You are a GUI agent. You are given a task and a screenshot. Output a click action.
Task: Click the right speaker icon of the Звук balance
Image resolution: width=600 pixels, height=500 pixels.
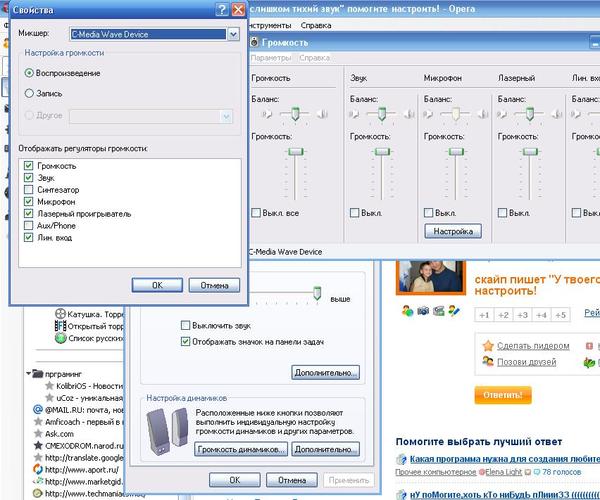point(409,114)
